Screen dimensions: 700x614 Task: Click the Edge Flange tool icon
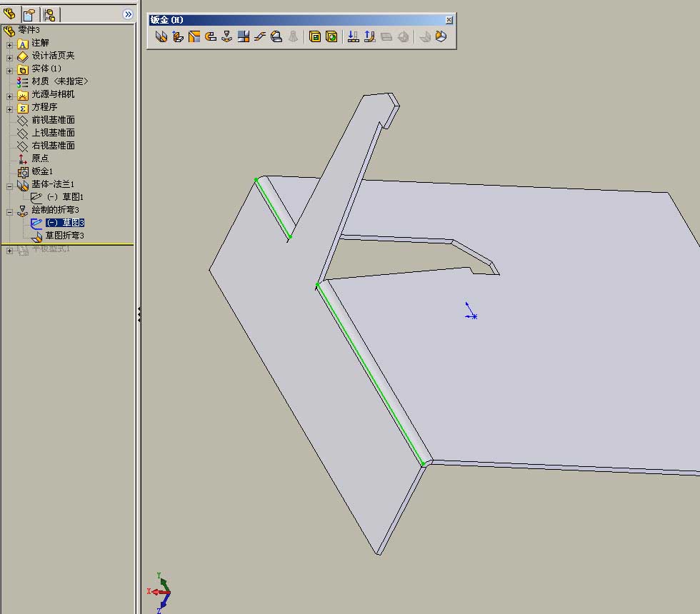(x=178, y=36)
